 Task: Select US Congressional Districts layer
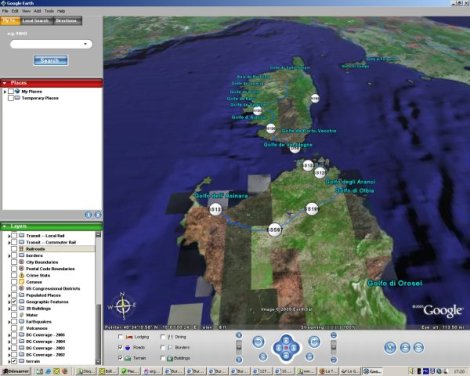[x=53, y=289]
